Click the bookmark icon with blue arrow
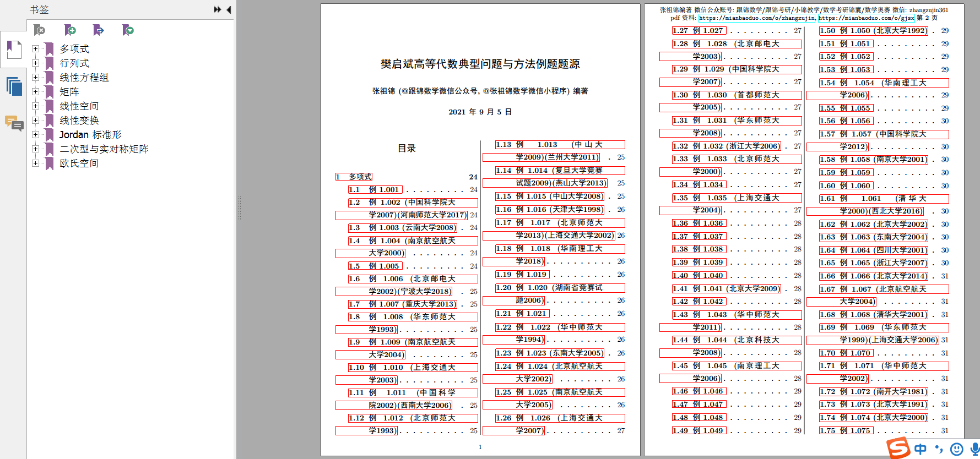This screenshot has height=459, width=980. point(99,30)
